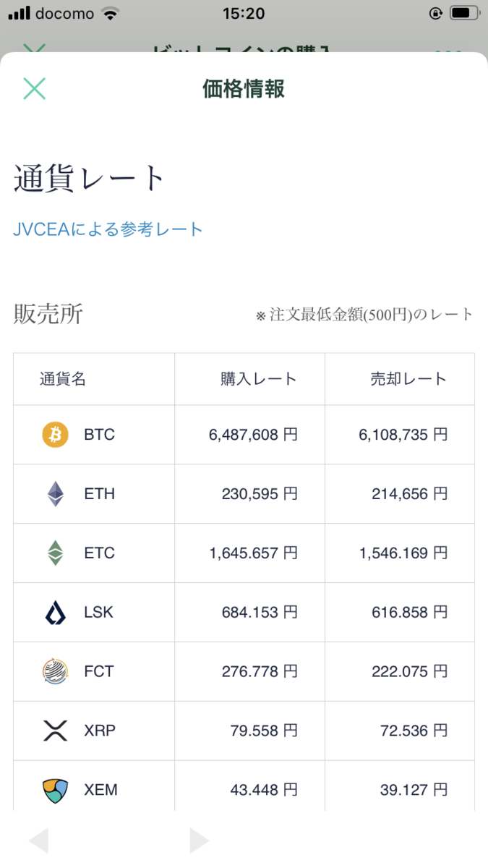Image resolution: width=488 pixels, height=868 pixels.
Task: Tap the XRP purchase rate 79.558 円
Action: pyautogui.click(x=264, y=731)
